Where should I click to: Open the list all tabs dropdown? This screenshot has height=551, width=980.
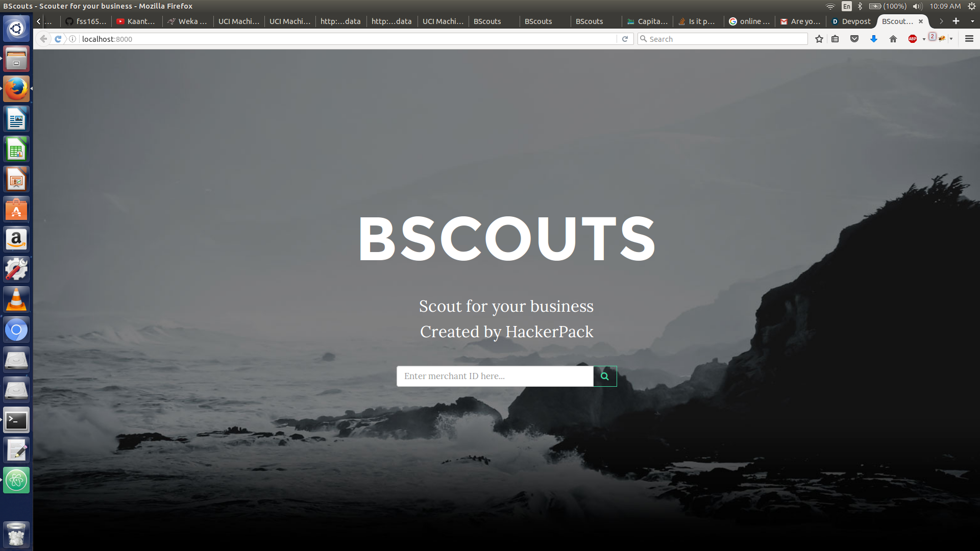[x=972, y=21]
